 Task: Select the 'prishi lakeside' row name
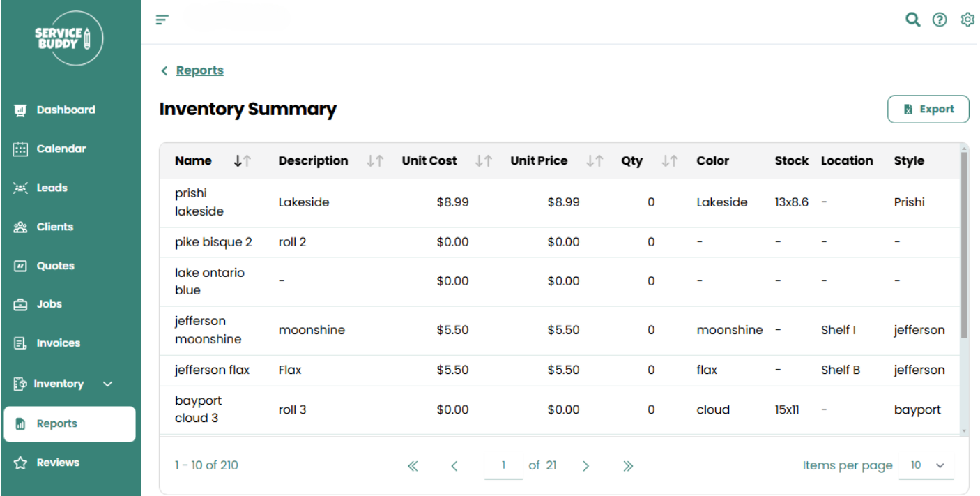point(199,202)
